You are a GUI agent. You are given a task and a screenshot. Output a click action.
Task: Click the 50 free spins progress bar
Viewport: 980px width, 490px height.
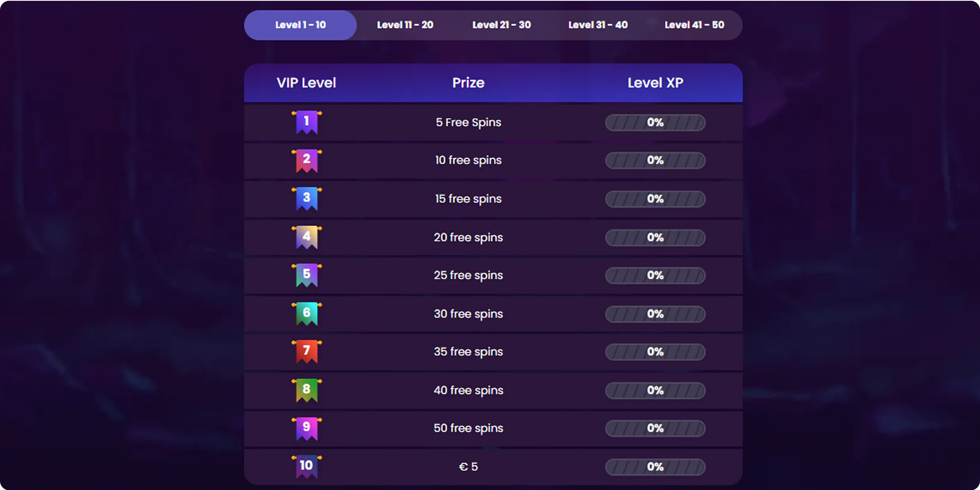coord(655,428)
